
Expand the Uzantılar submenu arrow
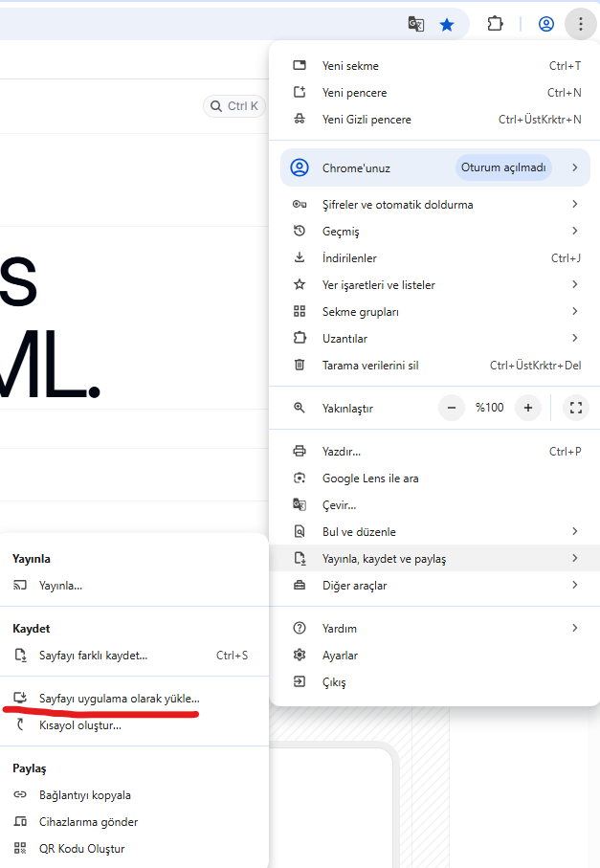(575, 338)
